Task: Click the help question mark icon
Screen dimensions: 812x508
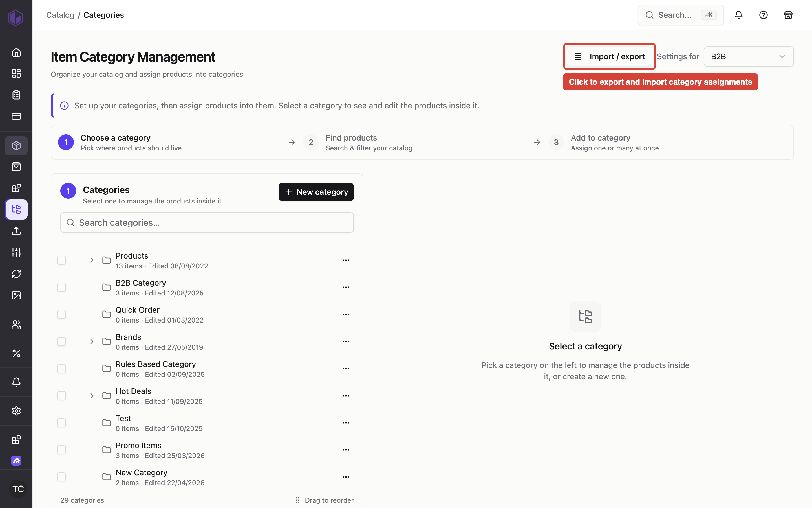Action: [x=763, y=15]
